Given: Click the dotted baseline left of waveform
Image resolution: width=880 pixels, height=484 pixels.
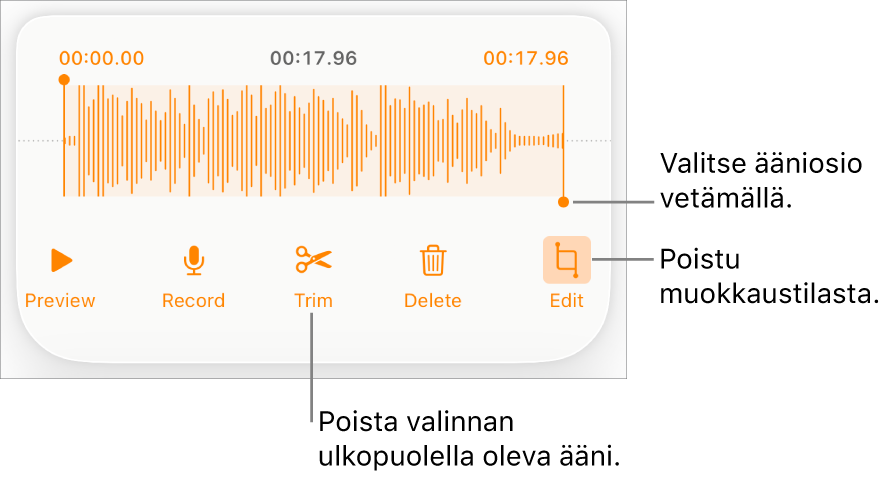Looking at the screenshot, I should tap(40, 140).
